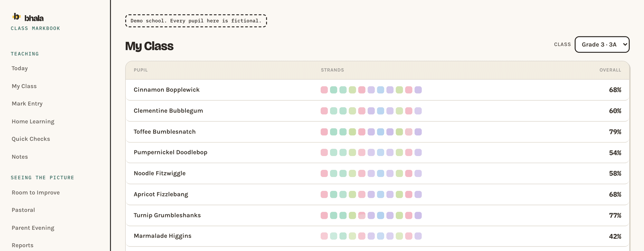Click the first strand swatch for Cinnamon Bopplewick
The width and height of the screenshot is (644, 251).
coord(324,90)
